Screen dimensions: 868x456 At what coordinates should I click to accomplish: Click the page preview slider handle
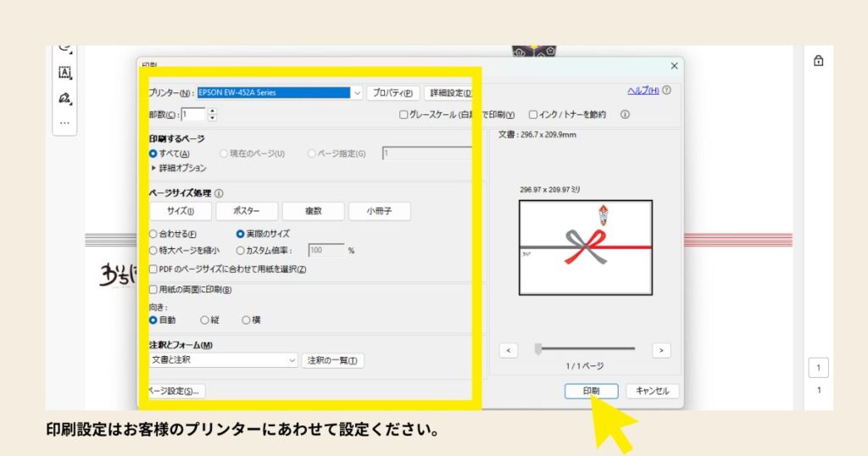coord(537,348)
